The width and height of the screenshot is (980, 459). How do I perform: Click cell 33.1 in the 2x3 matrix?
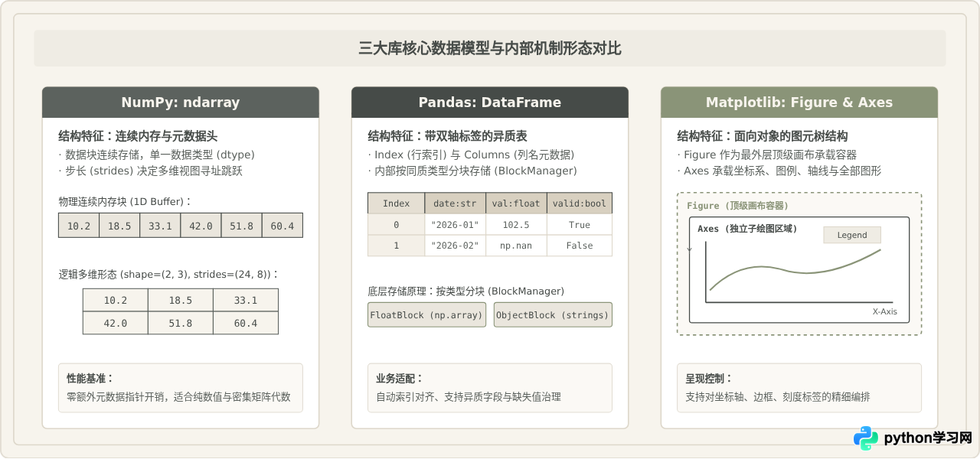[246, 300]
